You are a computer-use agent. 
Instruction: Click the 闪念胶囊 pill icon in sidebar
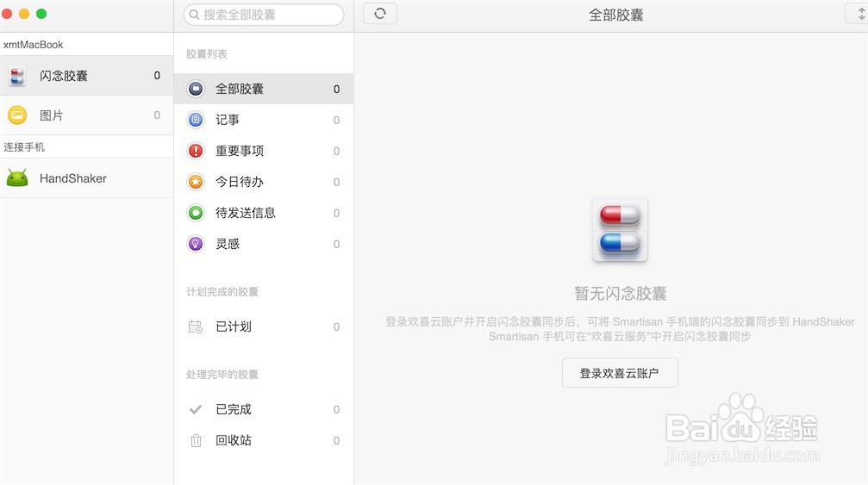(17, 77)
